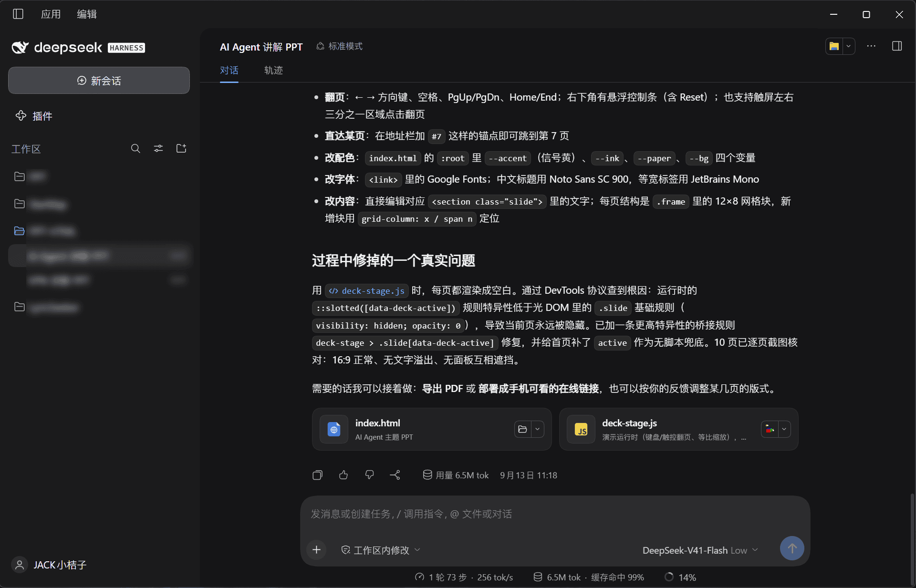
Task: Send the message with arrow button
Action: click(792, 548)
